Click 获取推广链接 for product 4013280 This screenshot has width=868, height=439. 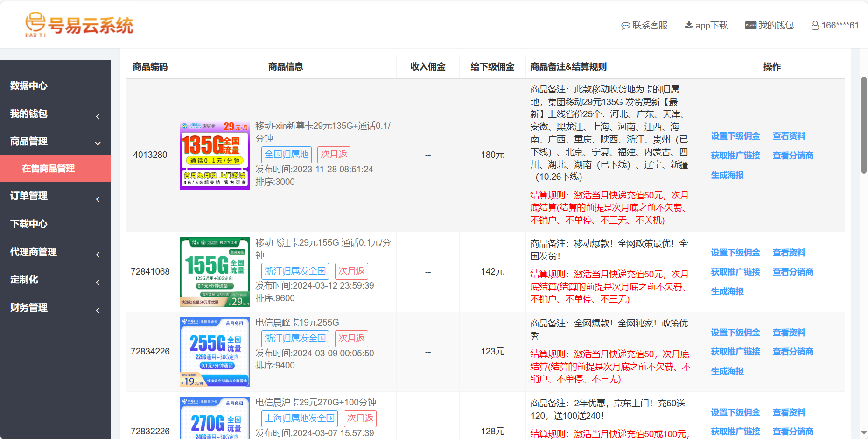735,156
